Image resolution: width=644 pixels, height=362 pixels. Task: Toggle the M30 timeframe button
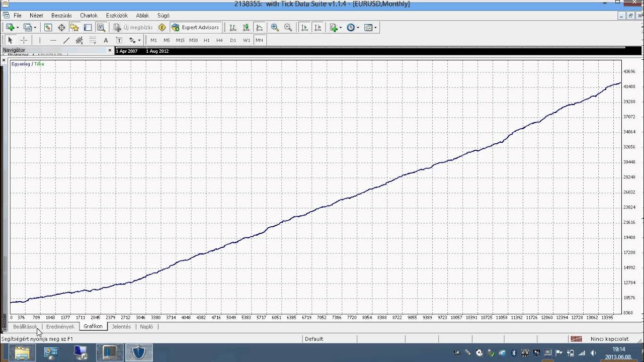193,40
